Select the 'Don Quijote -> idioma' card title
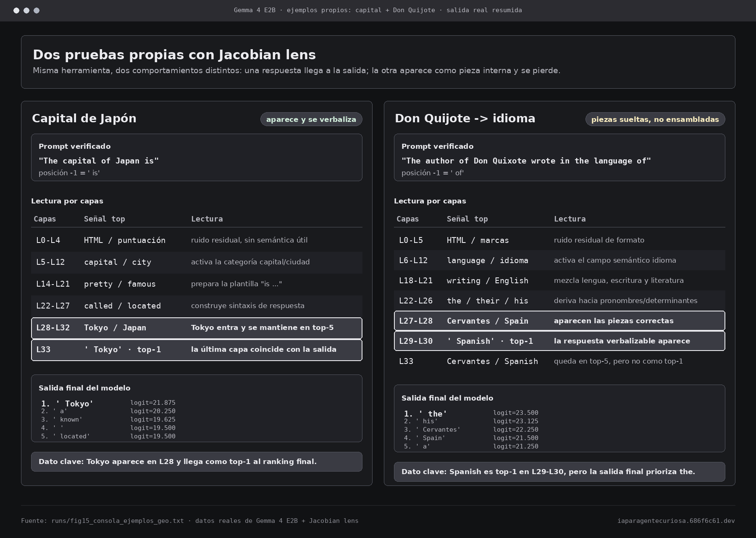Screen dimensions: 756x538 pyautogui.click(x=465, y=119)
